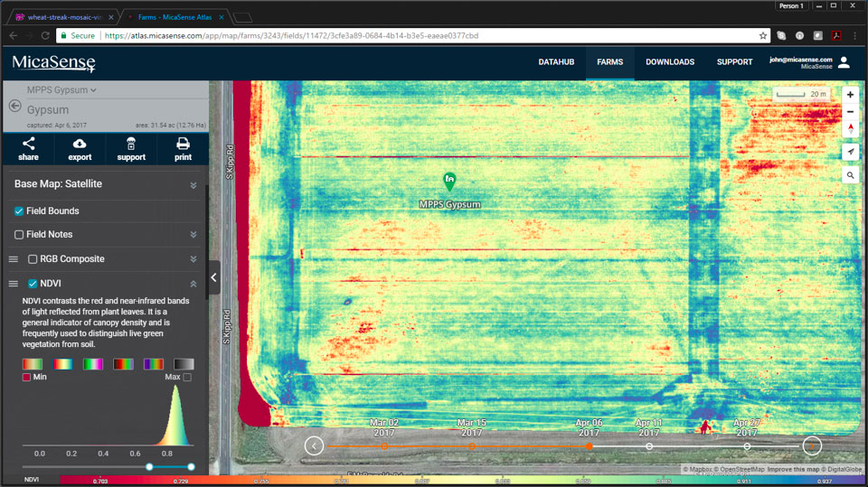Enable the Field Notes checkbox

[x=19, y=235]
